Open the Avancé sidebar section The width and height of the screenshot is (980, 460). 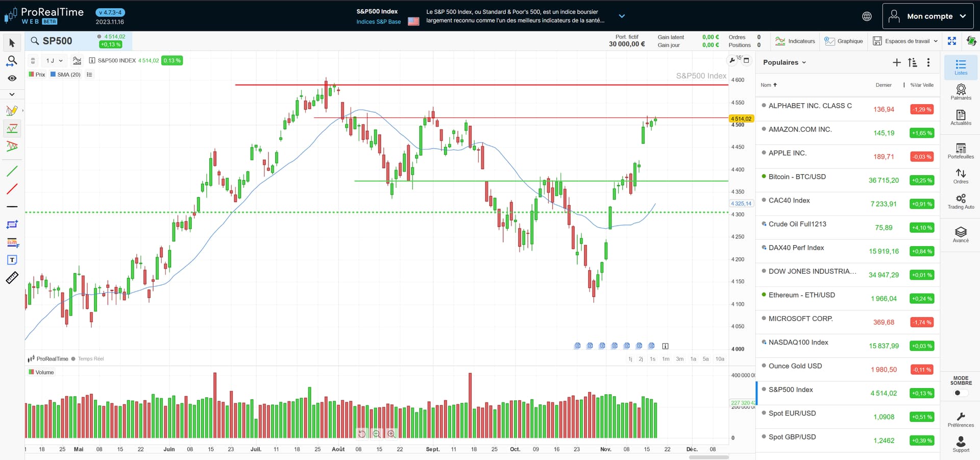pos(961,234)
